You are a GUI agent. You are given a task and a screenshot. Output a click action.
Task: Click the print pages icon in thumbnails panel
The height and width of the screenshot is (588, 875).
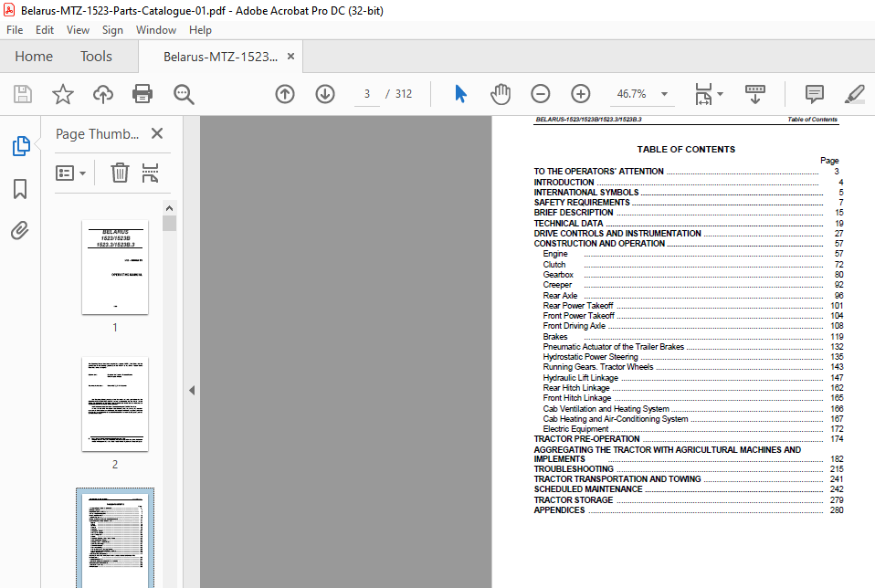150,173
